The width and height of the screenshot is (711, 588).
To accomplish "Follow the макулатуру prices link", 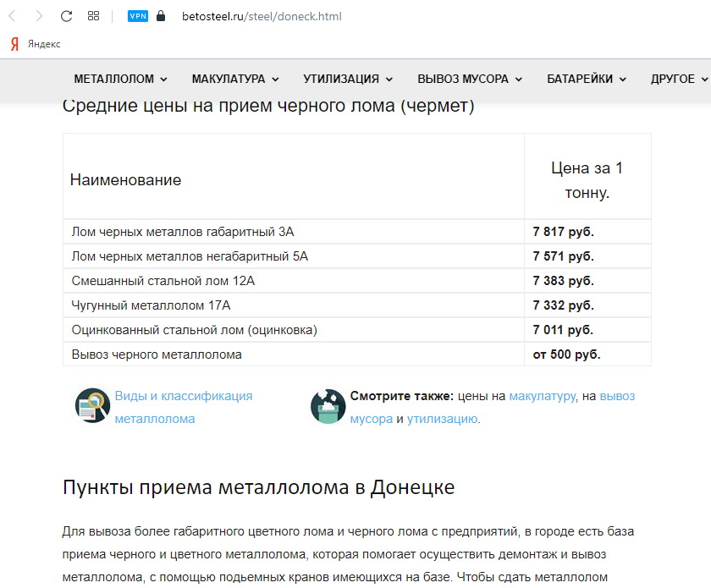I will pos(542,396).
